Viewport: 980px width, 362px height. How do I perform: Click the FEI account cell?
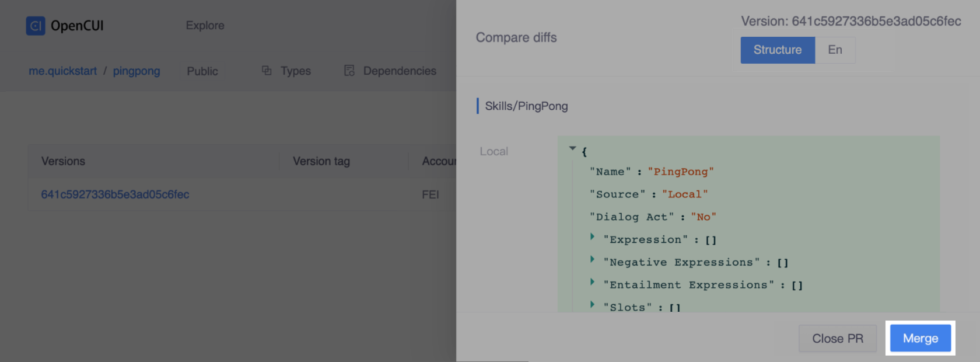point(430,194)
